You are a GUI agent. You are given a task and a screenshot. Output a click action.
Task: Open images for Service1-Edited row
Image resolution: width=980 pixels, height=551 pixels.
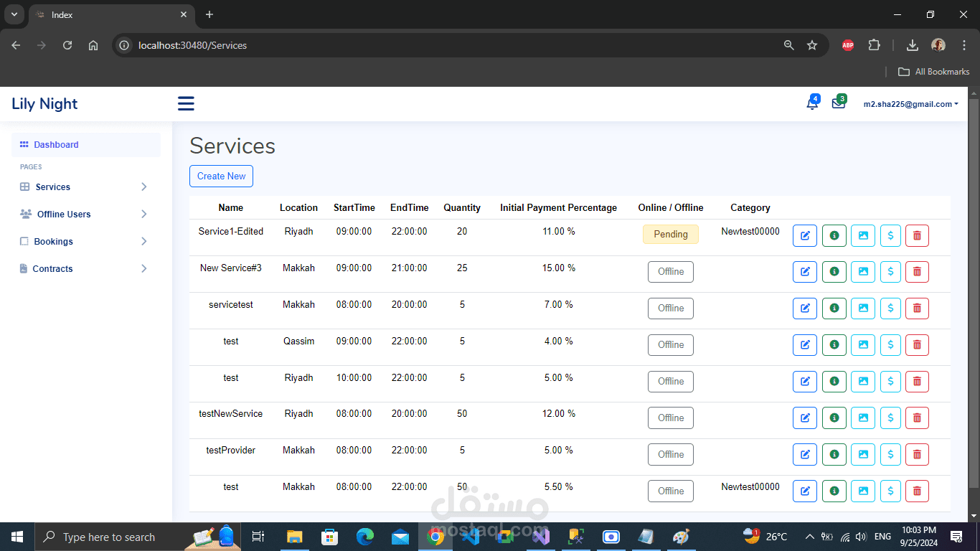click(863, 235)
